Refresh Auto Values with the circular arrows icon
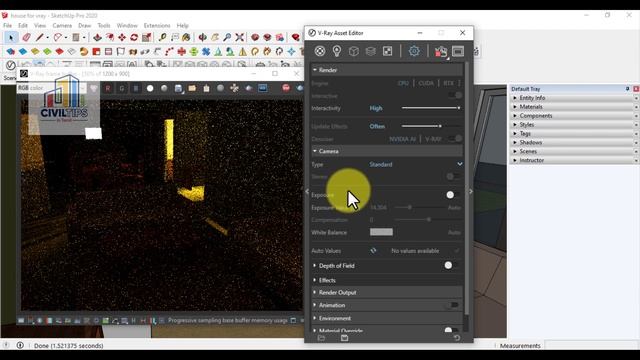 [x=373, y=251]
